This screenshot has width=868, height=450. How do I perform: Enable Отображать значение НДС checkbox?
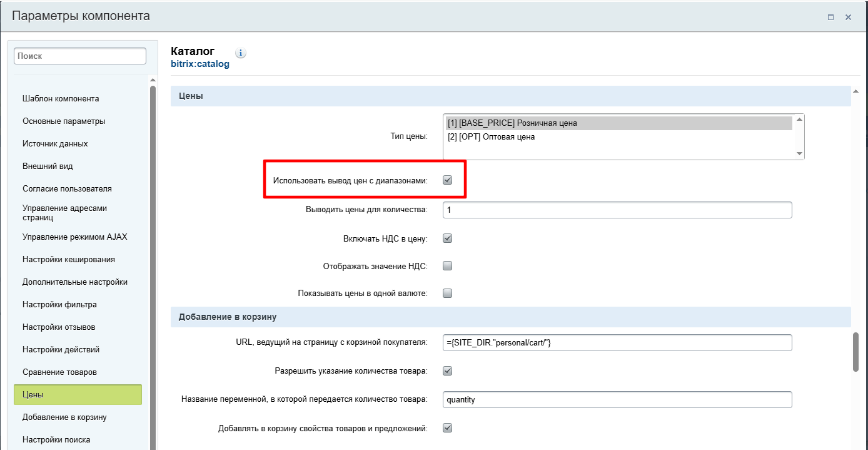tap(447, 266)
